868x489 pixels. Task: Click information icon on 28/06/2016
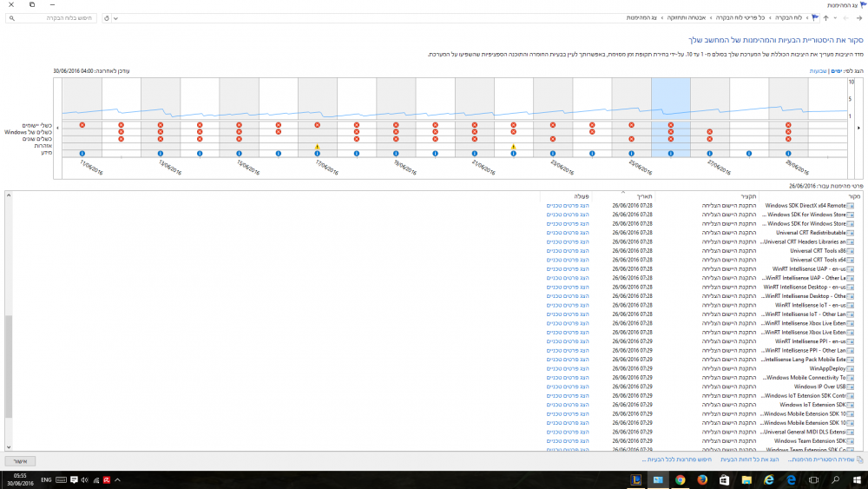749,154
